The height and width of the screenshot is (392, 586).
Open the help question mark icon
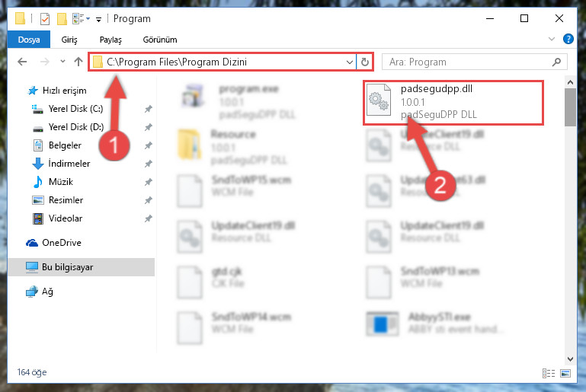coord(568,39)
